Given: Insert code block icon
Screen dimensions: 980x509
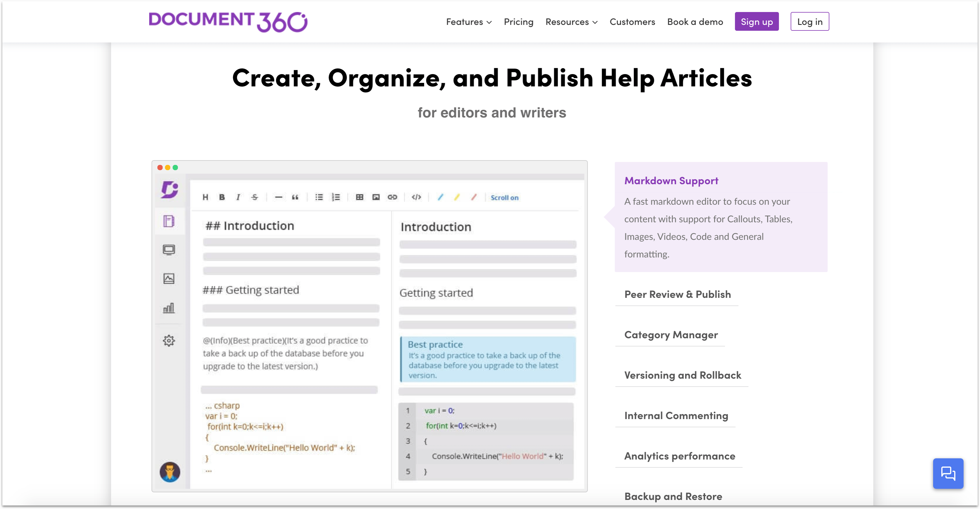Looking at the screenshot, I should [416, 197].
